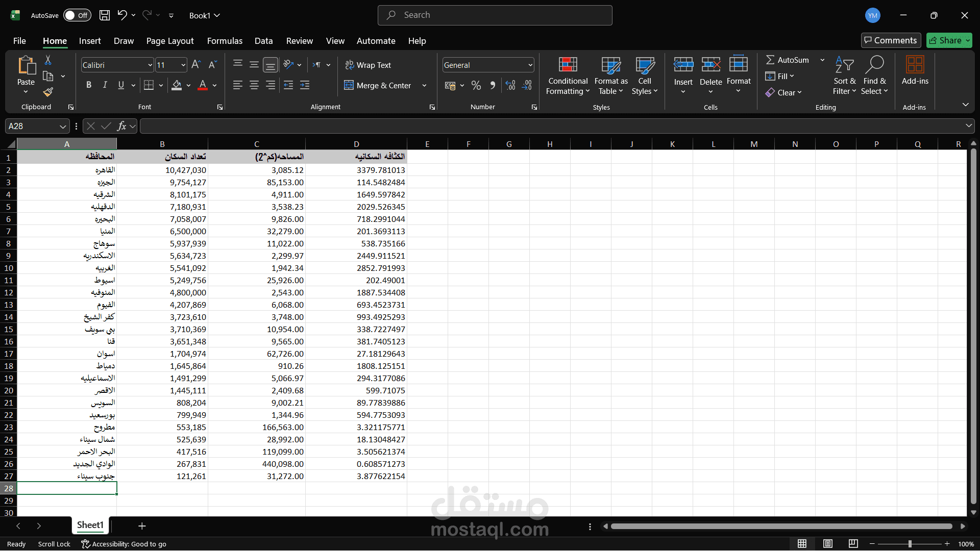Screen dimensions: 980x551
Task: Toggle the AutoSave switch
Action: [77, 15]
